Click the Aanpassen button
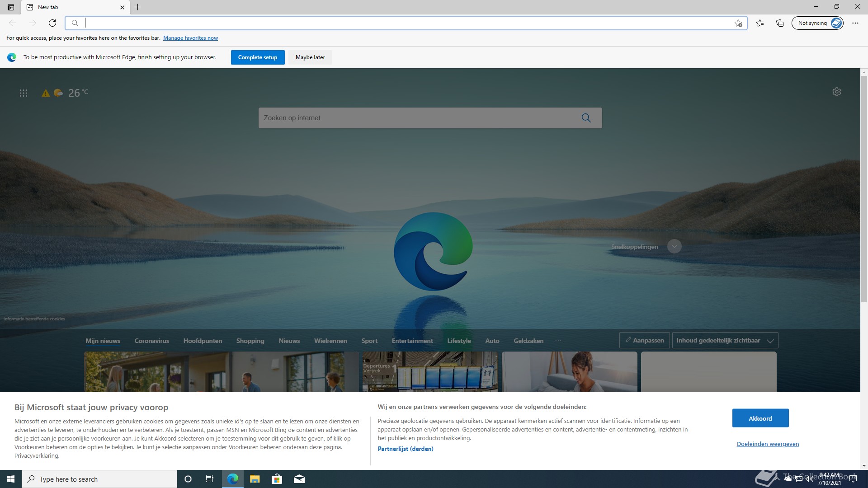This screenshot has width=868, height=488. 645,340
